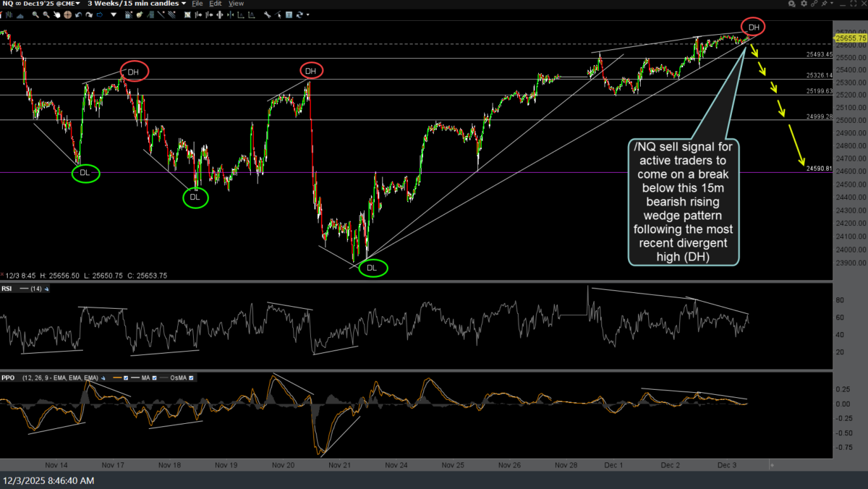Open the View menu

point(236,4)
